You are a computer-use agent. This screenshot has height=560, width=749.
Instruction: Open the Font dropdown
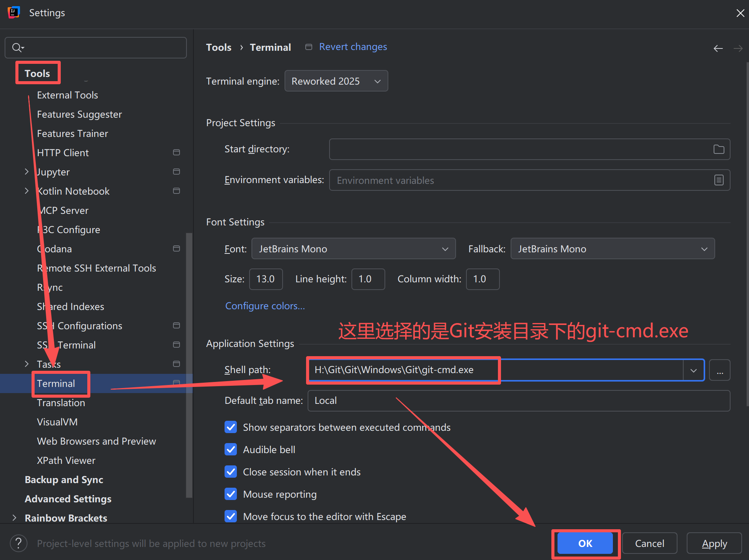(353, 249)
